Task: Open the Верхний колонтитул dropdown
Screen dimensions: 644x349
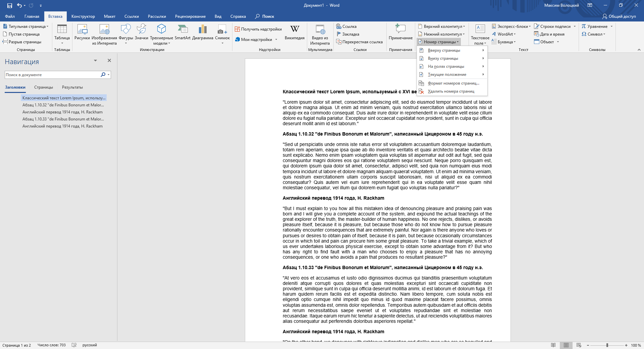Action: 464,27
